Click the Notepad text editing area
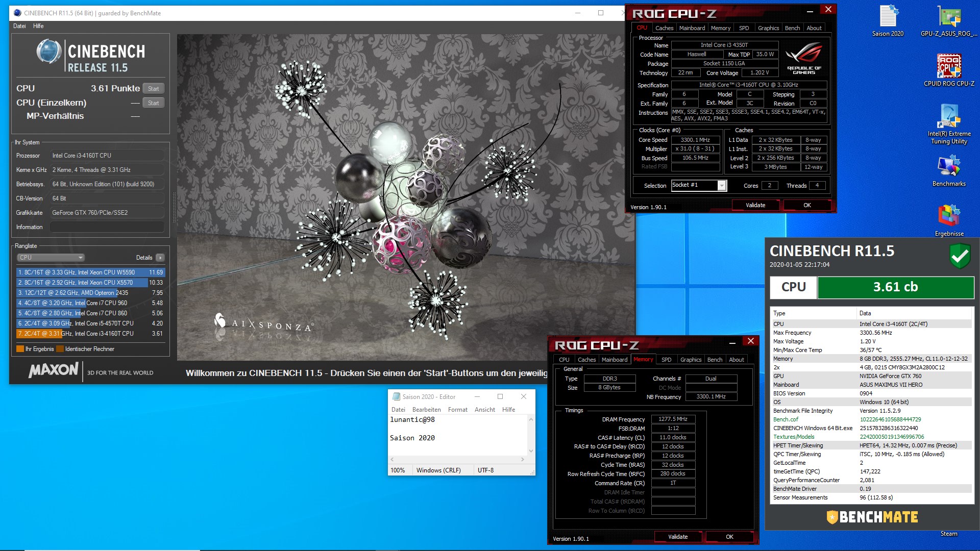Viewport: 980px width, 551px height. 458,435
